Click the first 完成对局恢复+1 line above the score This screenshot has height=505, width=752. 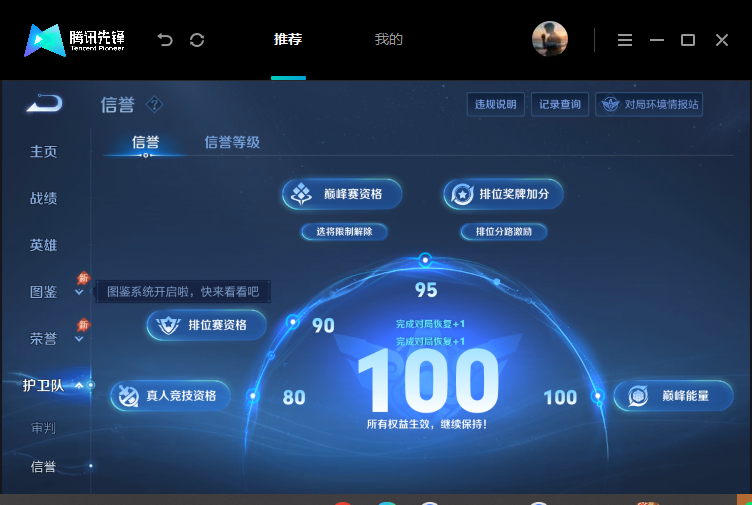coord(430,324)
